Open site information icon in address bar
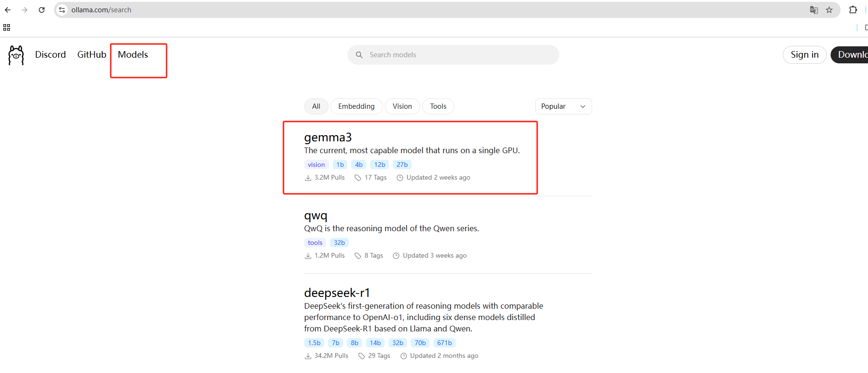 62,10
